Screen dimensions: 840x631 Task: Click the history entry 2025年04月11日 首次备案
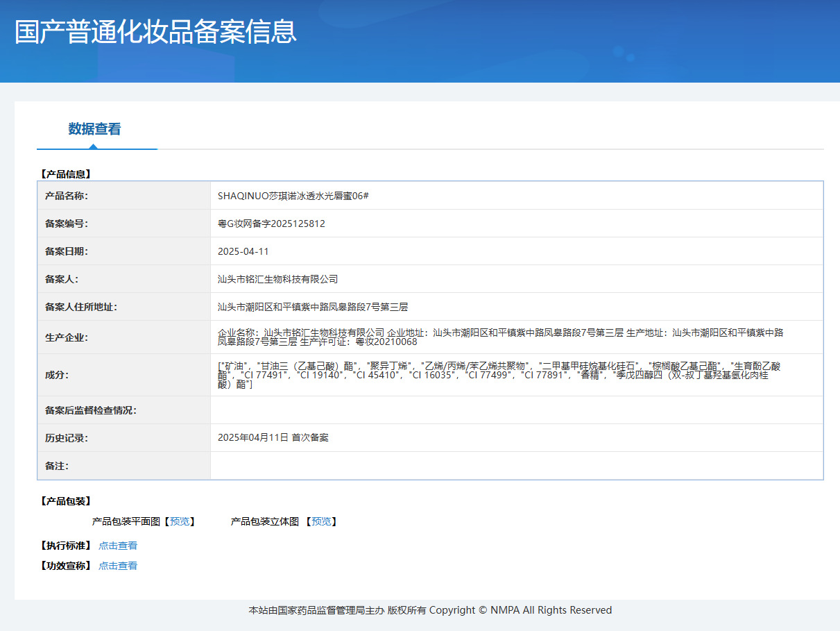[x=273, y=438]
